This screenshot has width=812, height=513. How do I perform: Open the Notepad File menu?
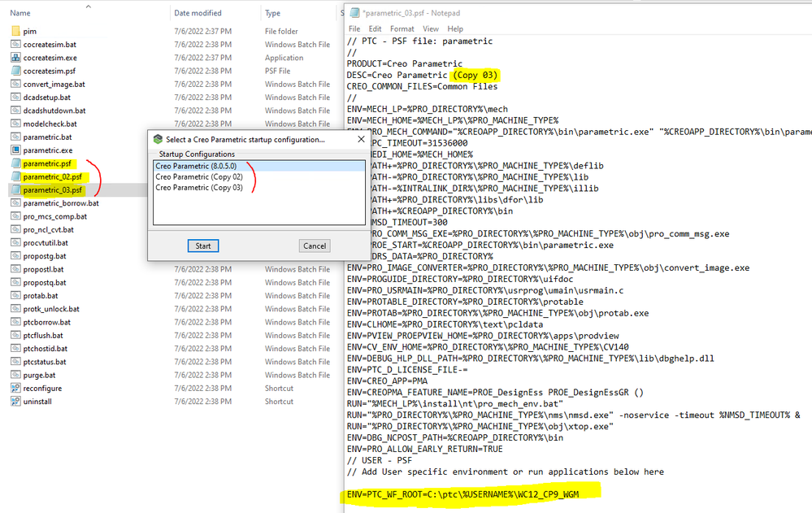pos(354,29)
